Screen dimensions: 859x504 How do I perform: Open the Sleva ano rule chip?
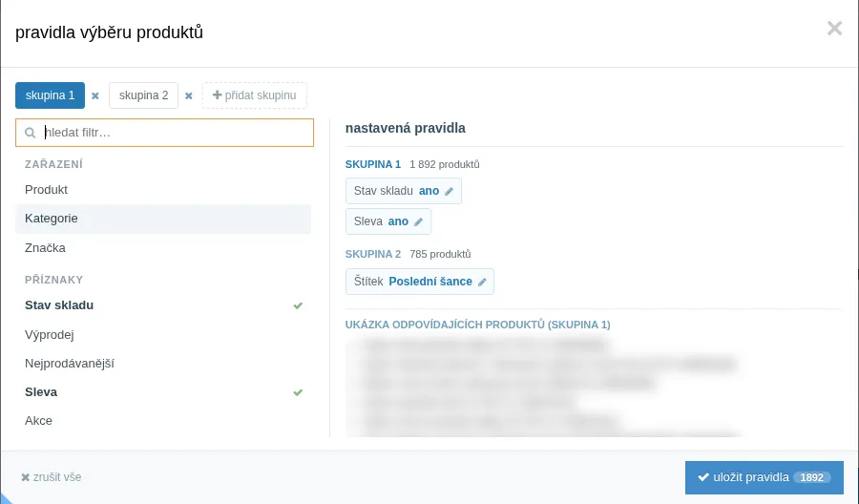click(x=388, y=221)
